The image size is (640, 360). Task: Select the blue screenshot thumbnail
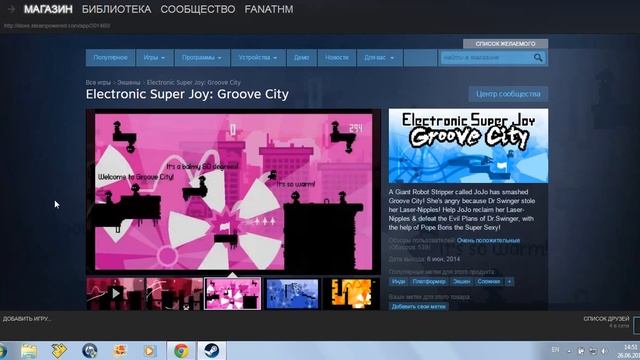[x=292, y=293]
